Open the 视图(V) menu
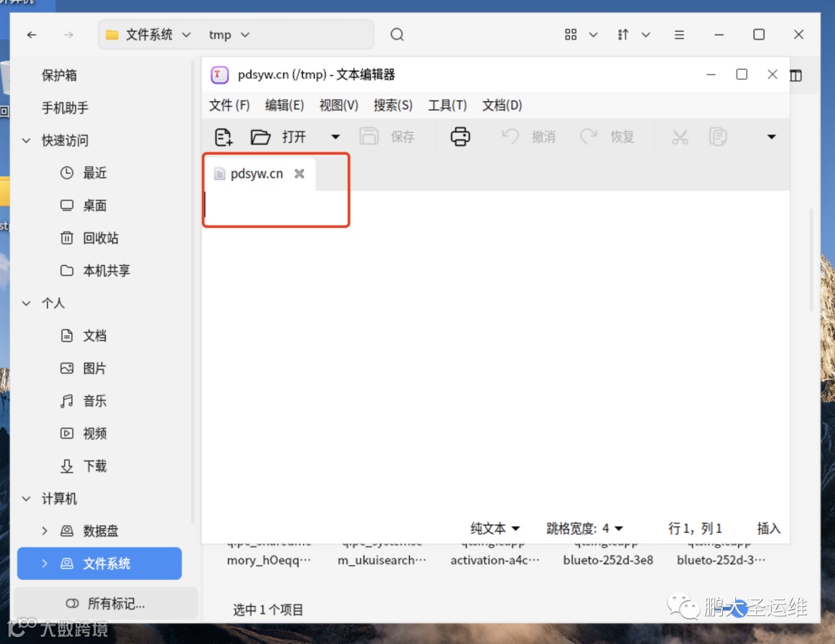The width and height of the screenshot is (835, 644). coord(339,105)
